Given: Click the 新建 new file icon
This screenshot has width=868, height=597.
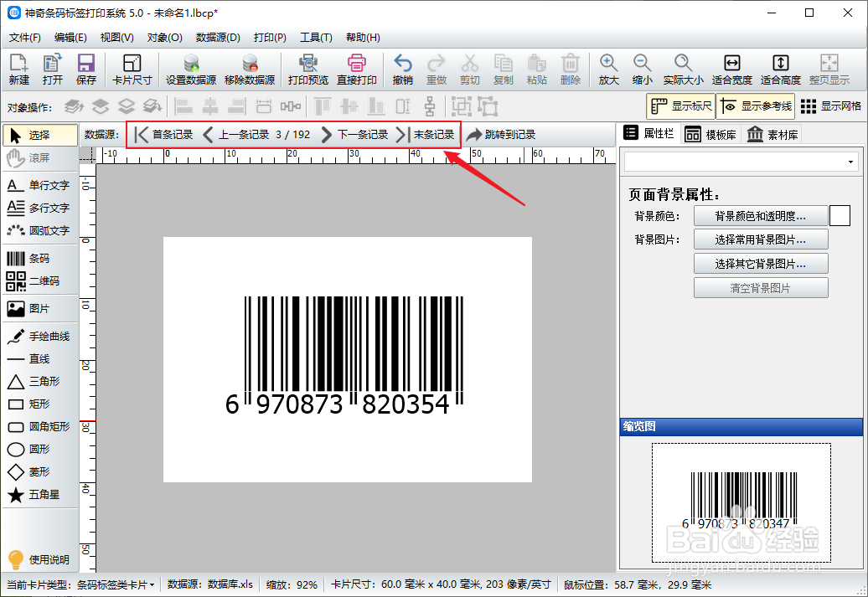Looking at the screenshot, I should coord(18,69).
